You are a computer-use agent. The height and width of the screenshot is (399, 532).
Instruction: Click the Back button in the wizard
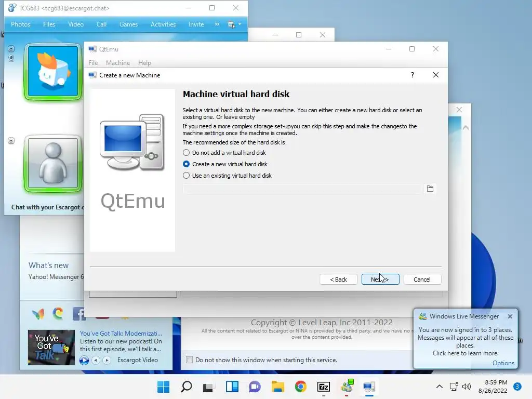click(x=338, y=280)
